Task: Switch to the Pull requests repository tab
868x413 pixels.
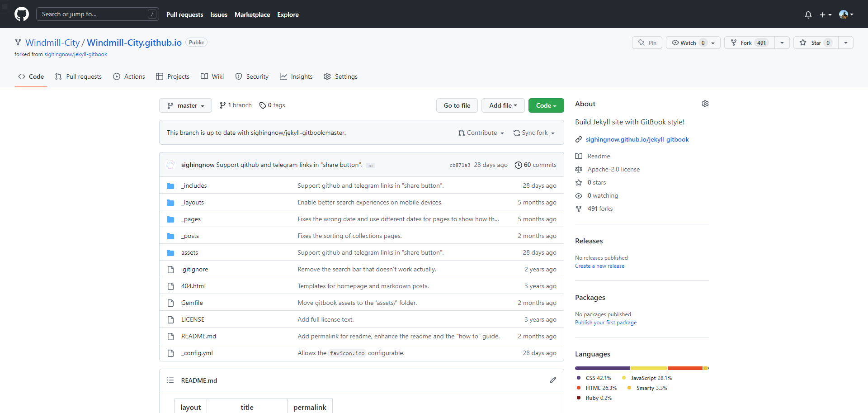Action: pos(78,76)
